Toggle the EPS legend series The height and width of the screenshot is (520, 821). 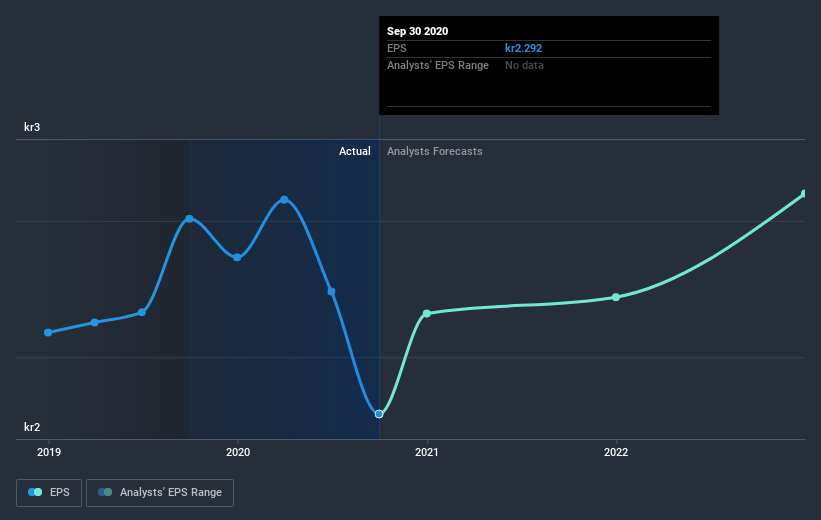tap(49, 493)
